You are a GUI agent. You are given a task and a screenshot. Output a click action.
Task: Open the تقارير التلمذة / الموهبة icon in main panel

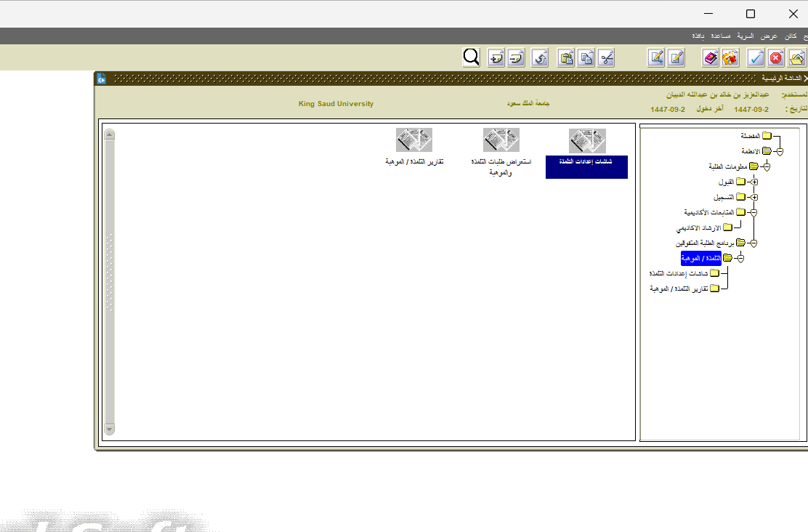(x=414, y=140)
